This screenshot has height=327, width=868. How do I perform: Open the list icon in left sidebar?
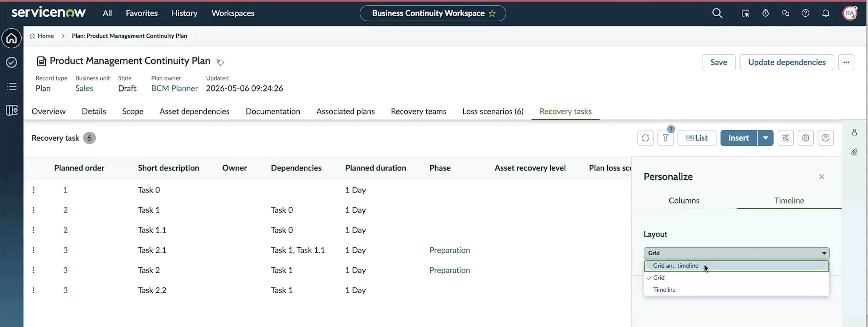point(12,86)
